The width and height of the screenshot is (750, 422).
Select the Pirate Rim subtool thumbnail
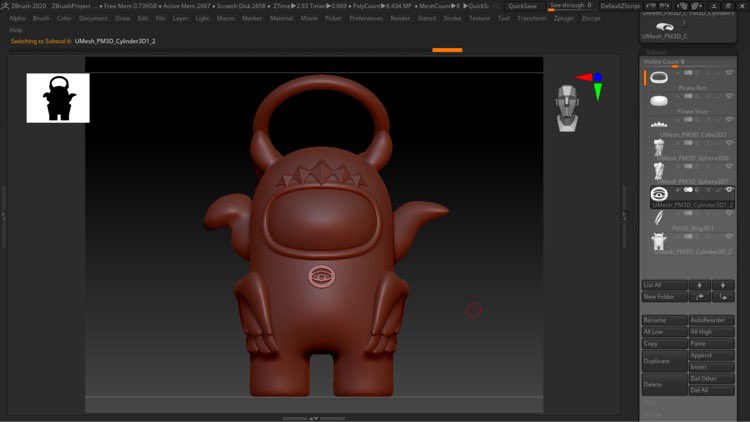[659, 77]
